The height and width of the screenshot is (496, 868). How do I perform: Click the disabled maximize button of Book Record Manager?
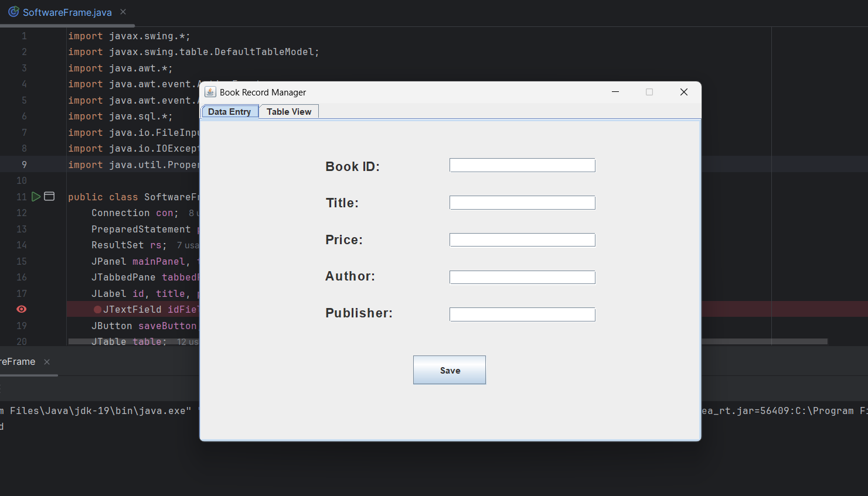[x=649, y=92]
